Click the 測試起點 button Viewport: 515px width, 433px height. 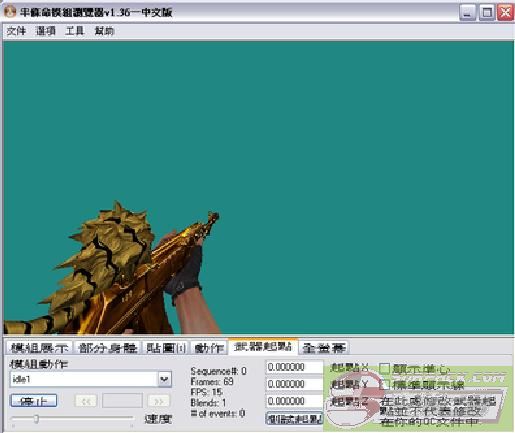[x=295, y=419]
